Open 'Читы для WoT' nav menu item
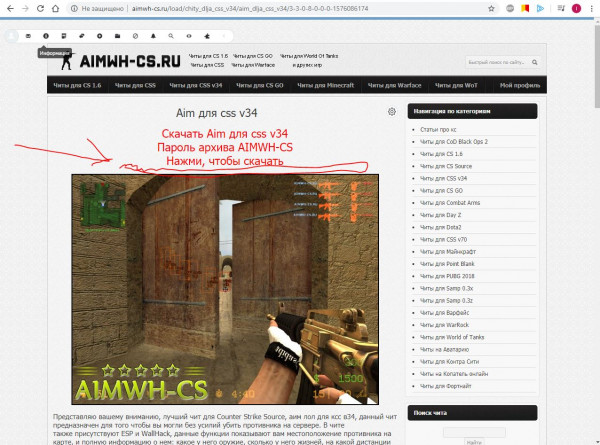Screen dimensions: 600x445 coord(456,85)
